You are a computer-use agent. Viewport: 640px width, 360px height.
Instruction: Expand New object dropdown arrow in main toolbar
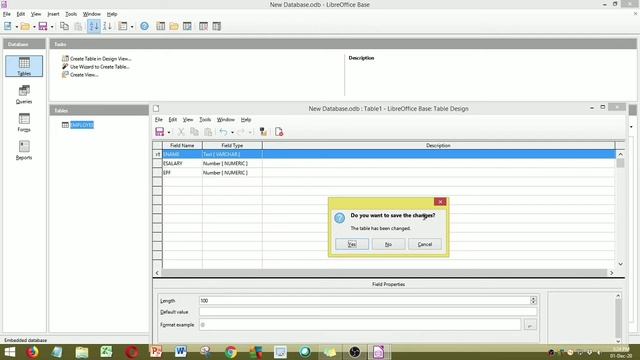pos(16,27)
